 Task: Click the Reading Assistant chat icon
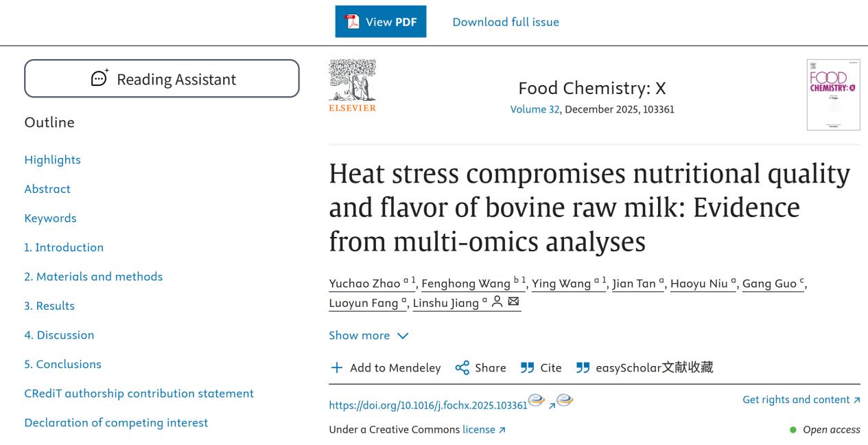(x=99, y=79)
